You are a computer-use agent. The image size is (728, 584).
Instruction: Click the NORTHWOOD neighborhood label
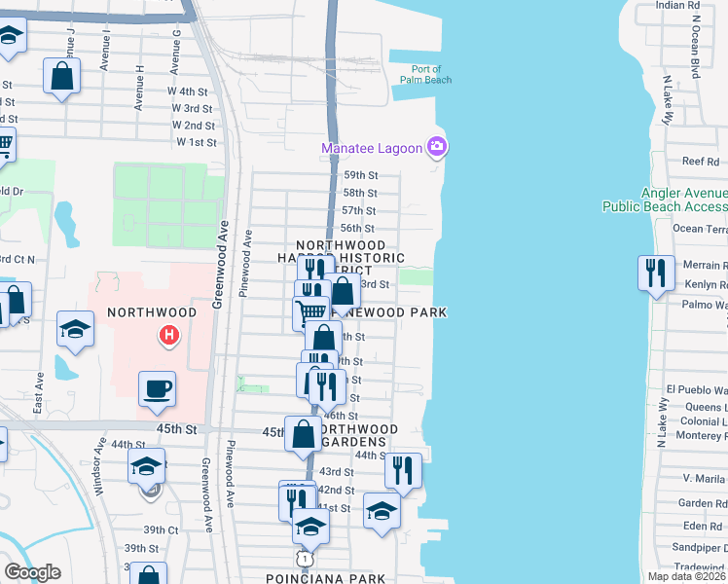[x=152, y=312]
